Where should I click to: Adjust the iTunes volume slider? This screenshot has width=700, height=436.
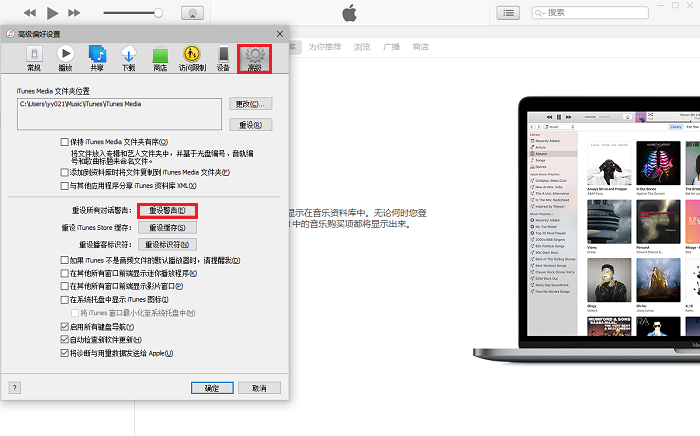pos(133,13)
